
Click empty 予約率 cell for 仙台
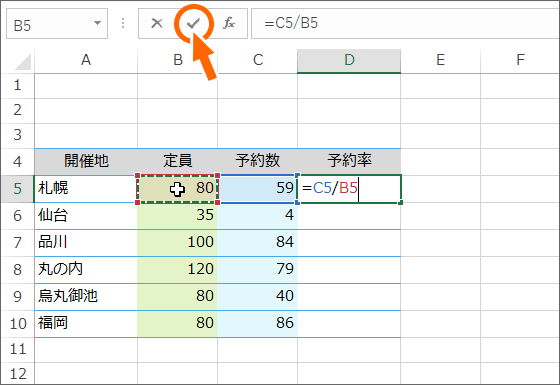[349, 216]
